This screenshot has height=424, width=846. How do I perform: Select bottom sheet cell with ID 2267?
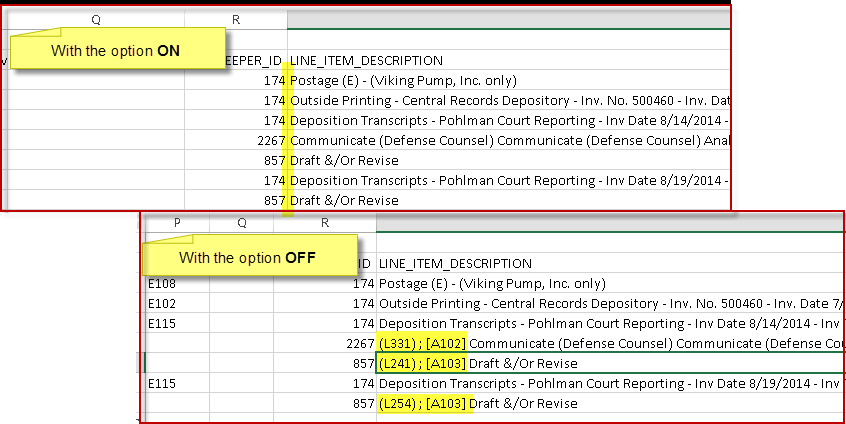325,343
